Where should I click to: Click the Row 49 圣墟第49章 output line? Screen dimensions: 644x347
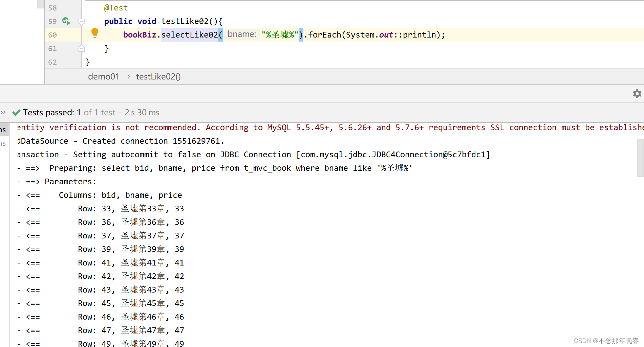tap(101, 343)
